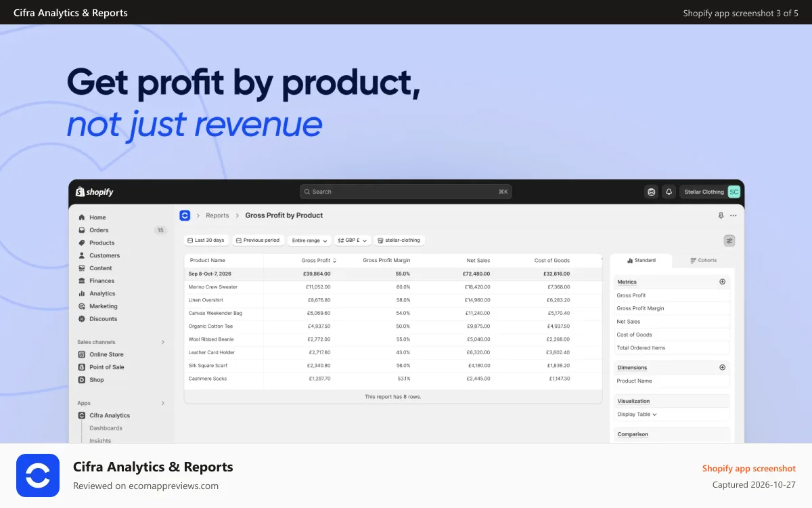Image resolution: width=812 pixels, height=508 pixels.
Task: Click the £39,864.00 total gross profit value
Action: point(317,274)
